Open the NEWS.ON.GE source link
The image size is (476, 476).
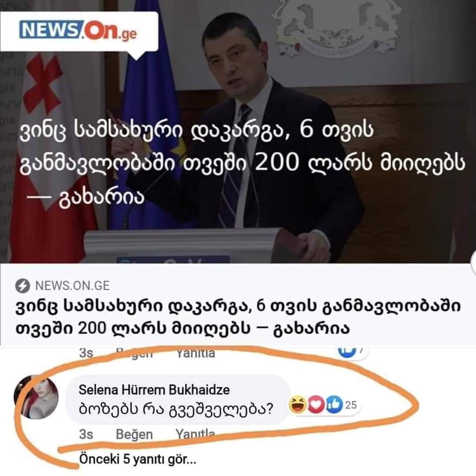[72, 286]
